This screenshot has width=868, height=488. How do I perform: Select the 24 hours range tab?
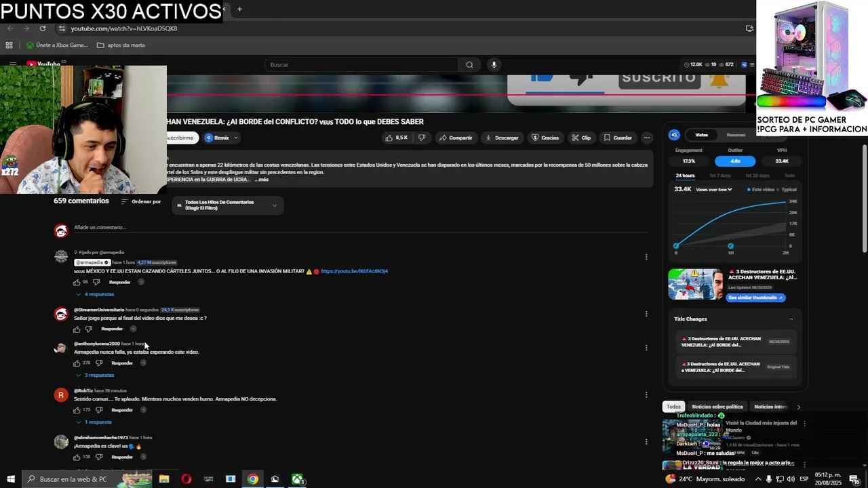pyautogui.click(x=685, y=176)
